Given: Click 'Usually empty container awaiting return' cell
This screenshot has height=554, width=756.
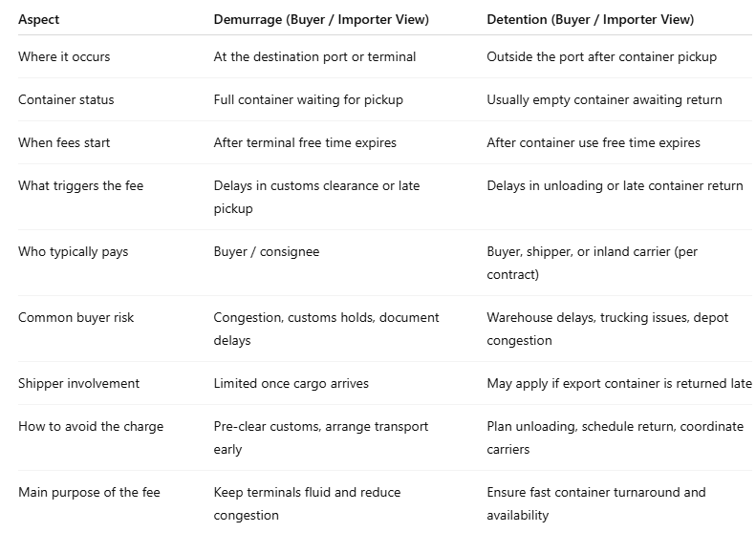Looking at the screenshot, I should 604,99.
